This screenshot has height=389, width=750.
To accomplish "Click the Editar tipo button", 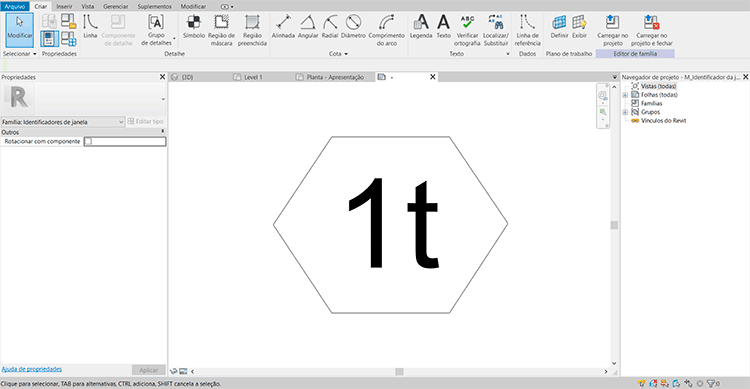I will point(145,122).
